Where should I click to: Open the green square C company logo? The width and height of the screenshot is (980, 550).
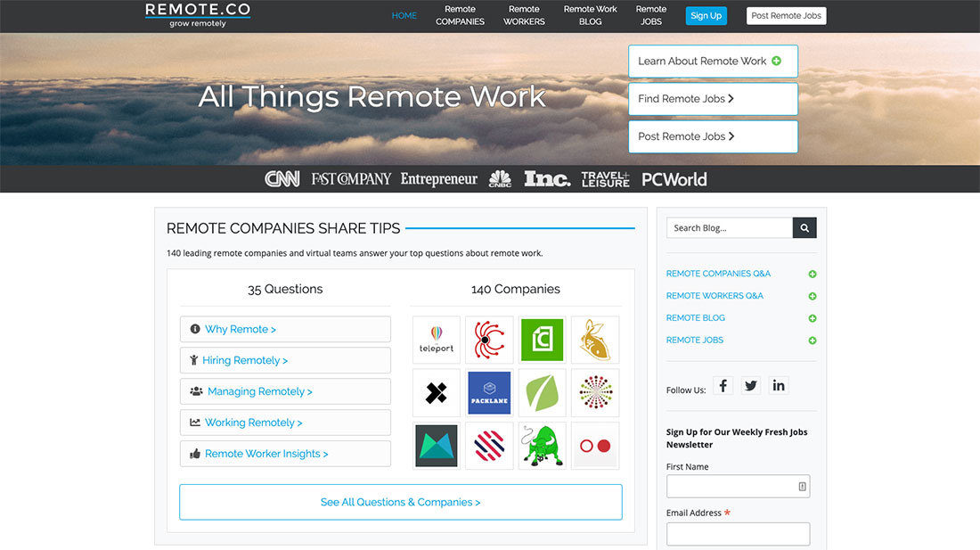click(x=542, y=340)
